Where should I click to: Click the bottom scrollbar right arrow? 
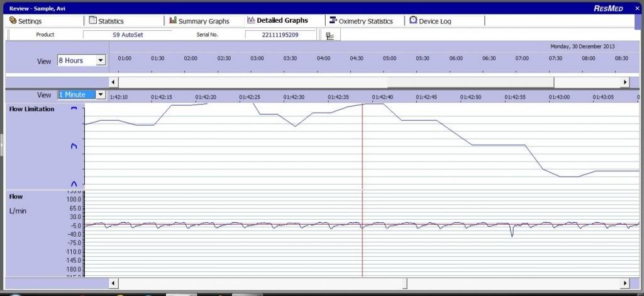point(625,283)
